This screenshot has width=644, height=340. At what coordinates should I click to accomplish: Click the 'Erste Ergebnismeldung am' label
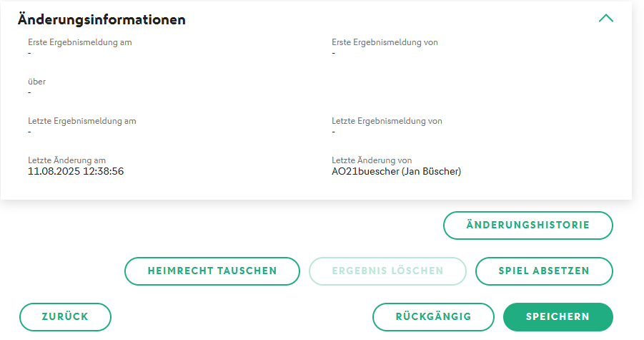pyautogui.click(x=80, y=42)
